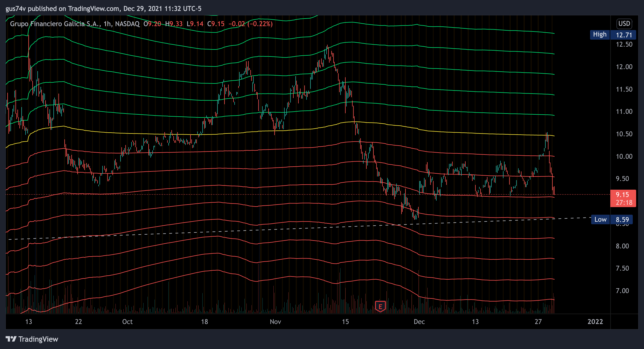Click the TradingView logo at bottom left
Image resolution: width=644 pixels, height=349 pixels.
point(32,339)
